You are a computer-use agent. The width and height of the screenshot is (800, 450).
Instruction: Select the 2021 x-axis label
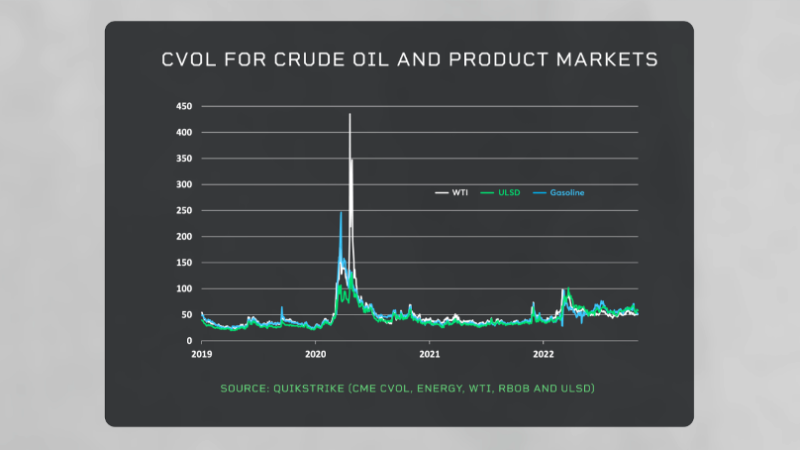(430, 354)
